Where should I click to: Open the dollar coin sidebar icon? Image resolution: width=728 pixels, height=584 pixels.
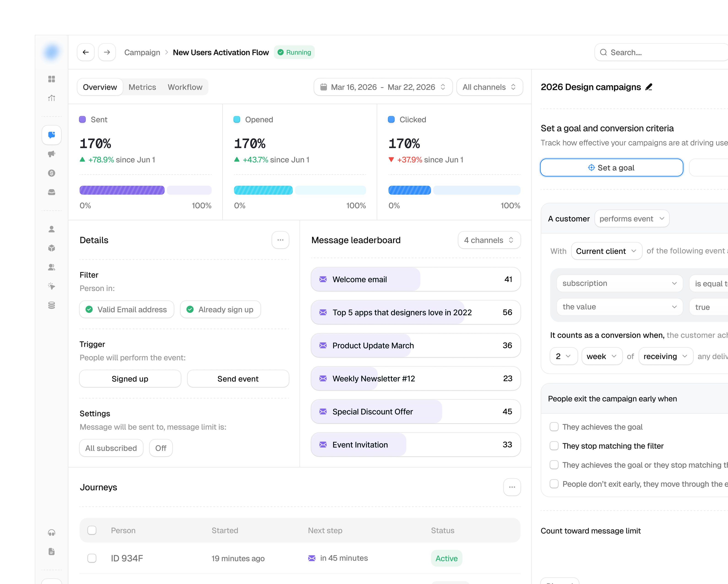pos(51,173)
